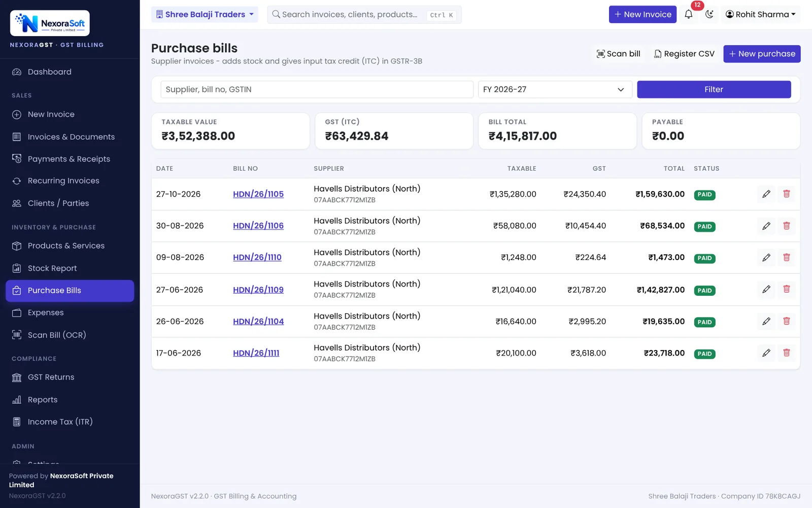Open Income Tax (ITR) sidebar item

(70, 422)
